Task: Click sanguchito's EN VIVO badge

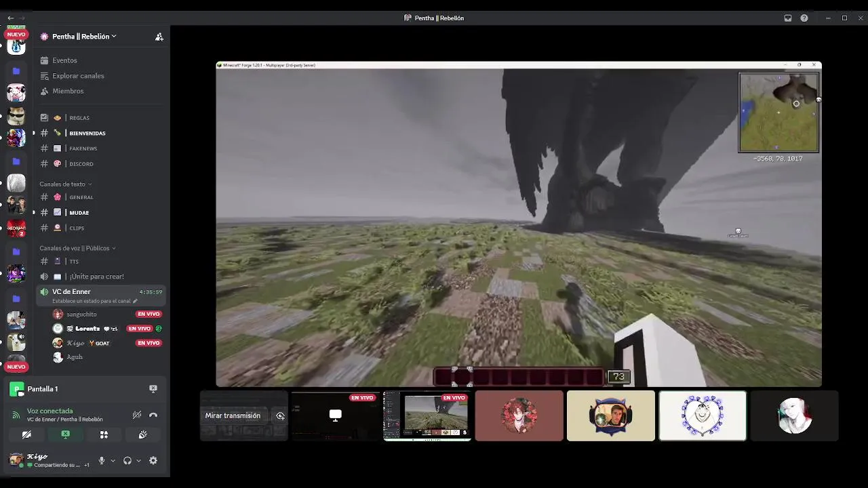Action: [149, 314]
